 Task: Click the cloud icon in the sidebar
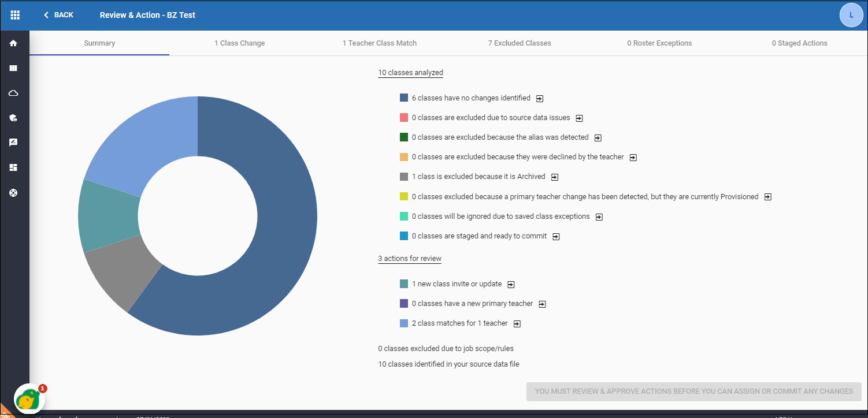pyautogui.click(x=13, y=93)
